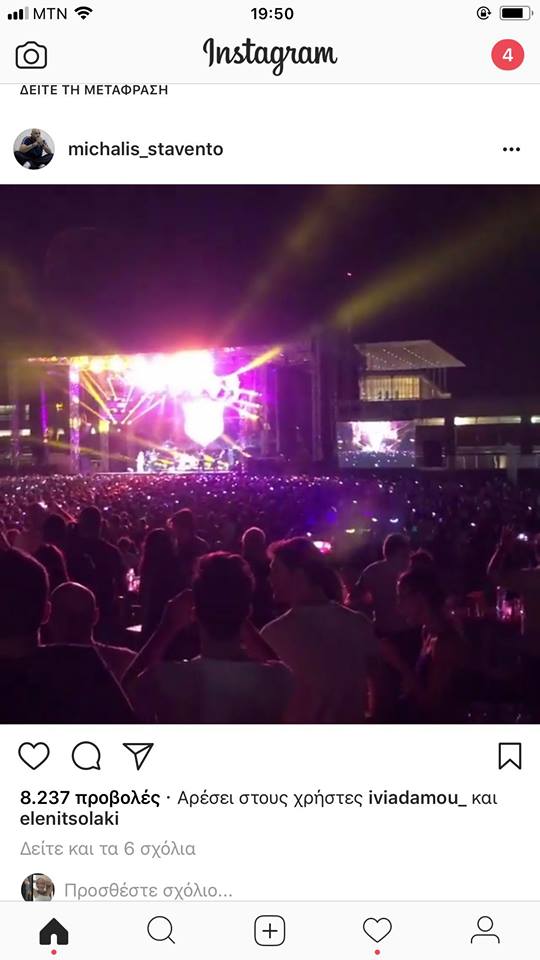Open the activity heart tab
This screenshot has height=960, width=540.
tap(377, 931)
